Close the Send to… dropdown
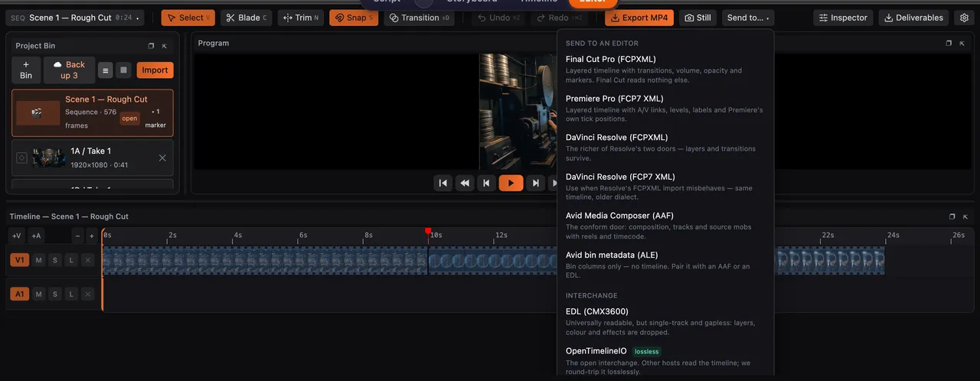Screen dimensions: 980x381 (750, 18)
